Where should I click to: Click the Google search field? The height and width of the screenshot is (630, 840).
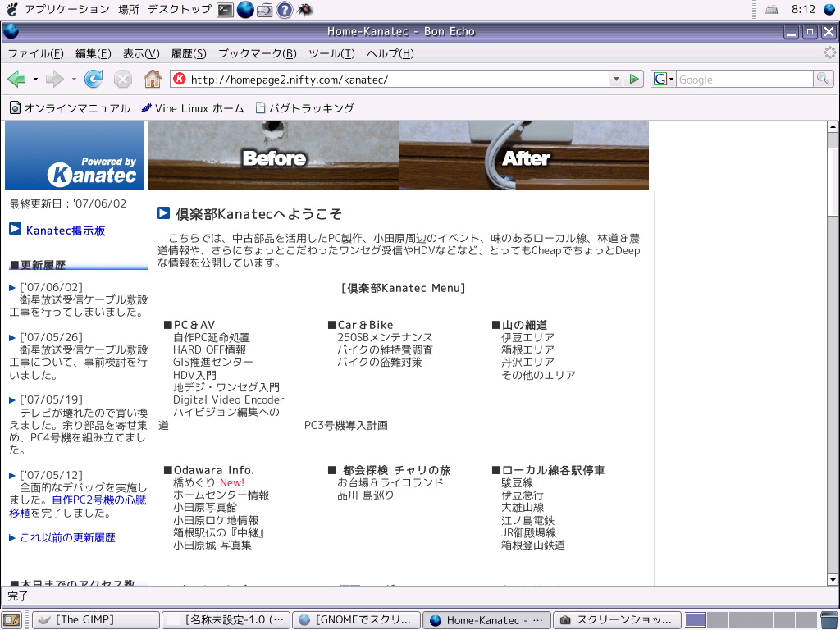point(745,80)
